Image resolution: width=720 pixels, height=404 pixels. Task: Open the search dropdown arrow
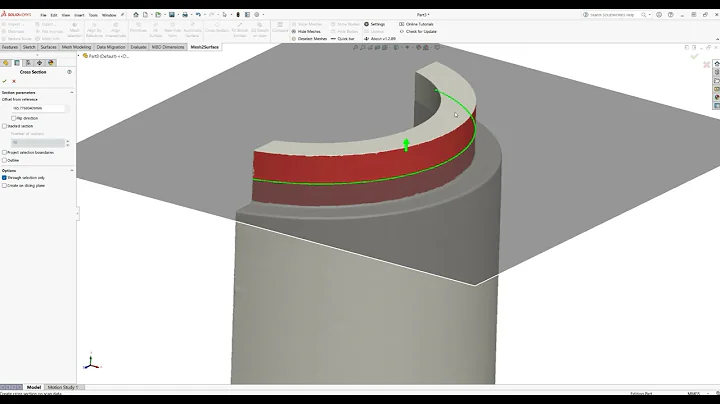click(x=649, y=15)
